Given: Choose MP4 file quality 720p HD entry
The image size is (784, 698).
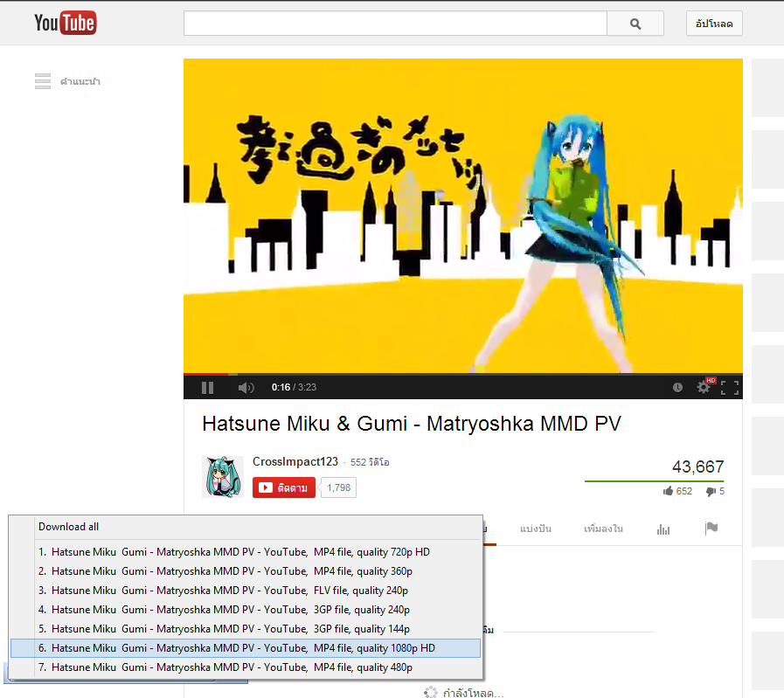Looking at the screenshot, I should point(246,552).
